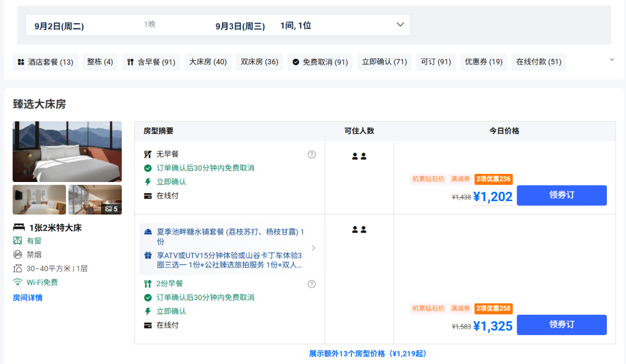Click original price ¥1,438 strikethrough
Viewport: 626px width, 364px height.
461,197
